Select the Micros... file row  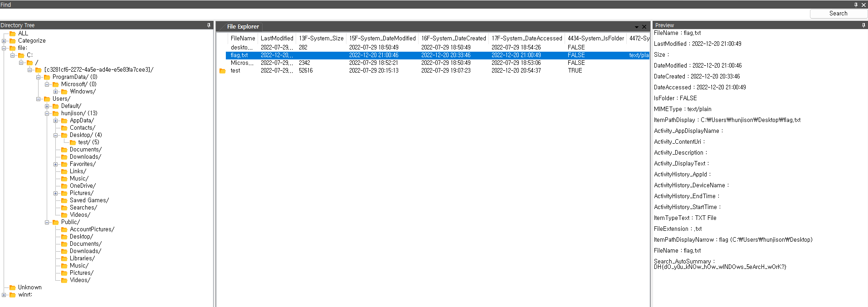437,63
